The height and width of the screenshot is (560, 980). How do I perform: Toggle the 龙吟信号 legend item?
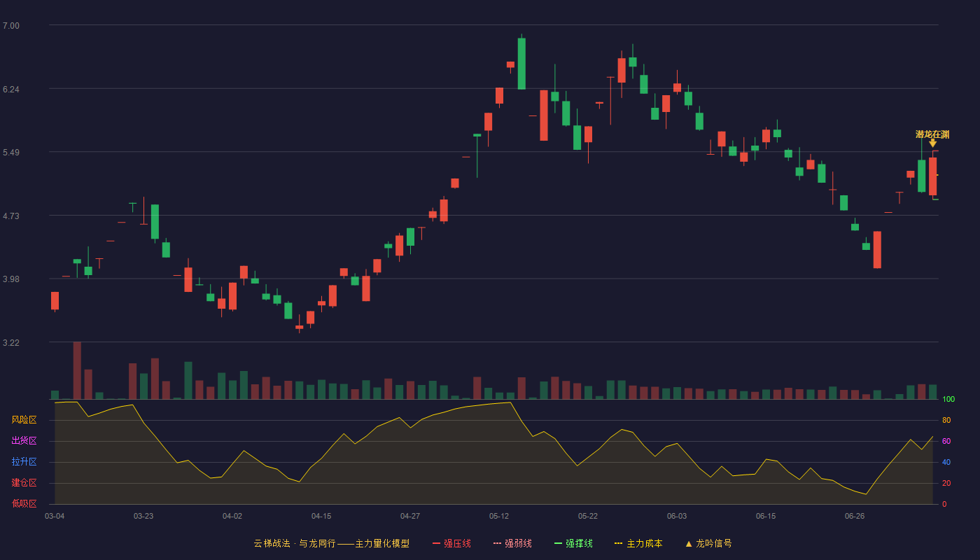[x=708, y=543]
